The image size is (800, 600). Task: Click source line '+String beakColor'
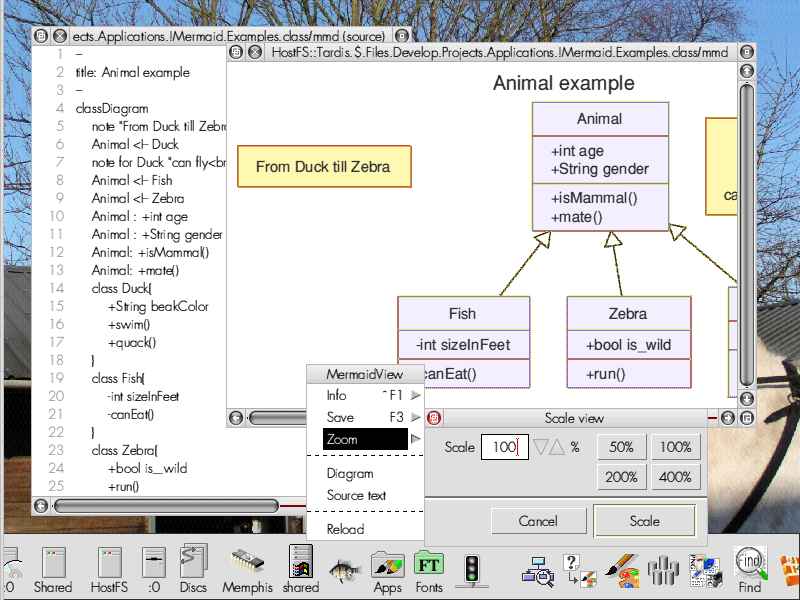(x=158, y=307)
